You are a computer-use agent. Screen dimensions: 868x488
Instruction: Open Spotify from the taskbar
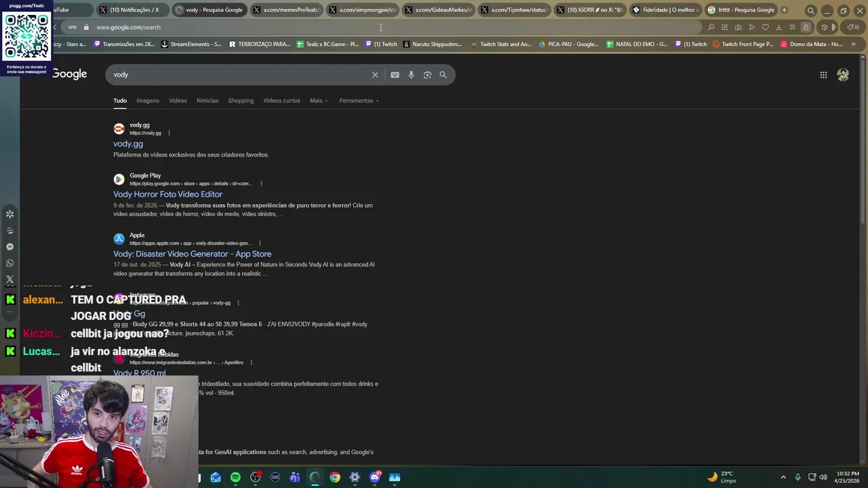235,477
